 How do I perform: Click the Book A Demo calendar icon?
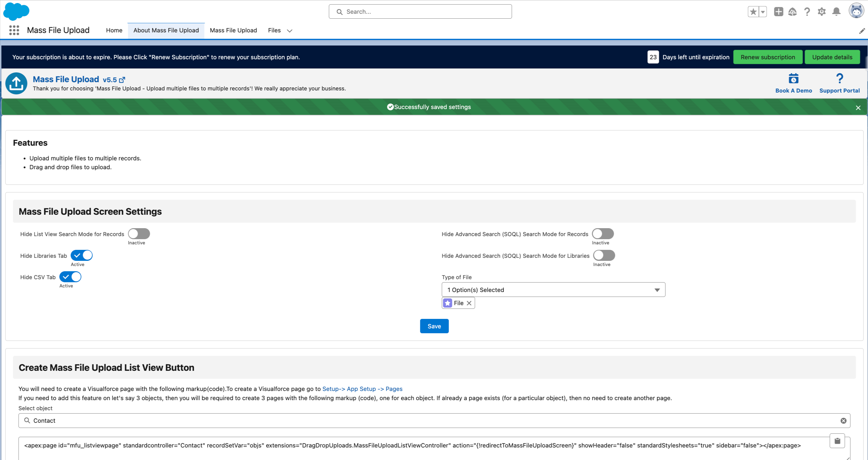[x=793, y=79]
